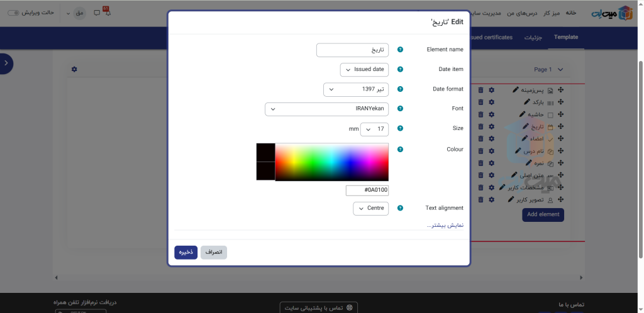Pick a colour from the rainbow colour picker
The image size is (644, 313).
[331, 162]
